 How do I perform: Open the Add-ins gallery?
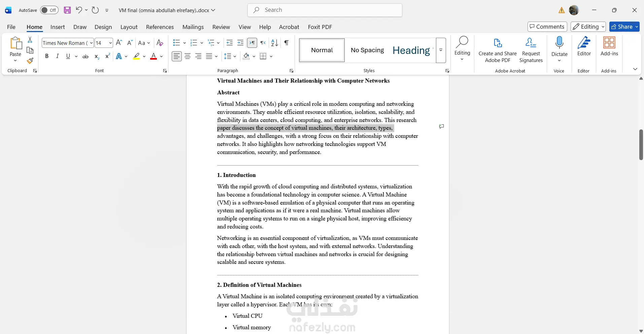pos(609,47)
